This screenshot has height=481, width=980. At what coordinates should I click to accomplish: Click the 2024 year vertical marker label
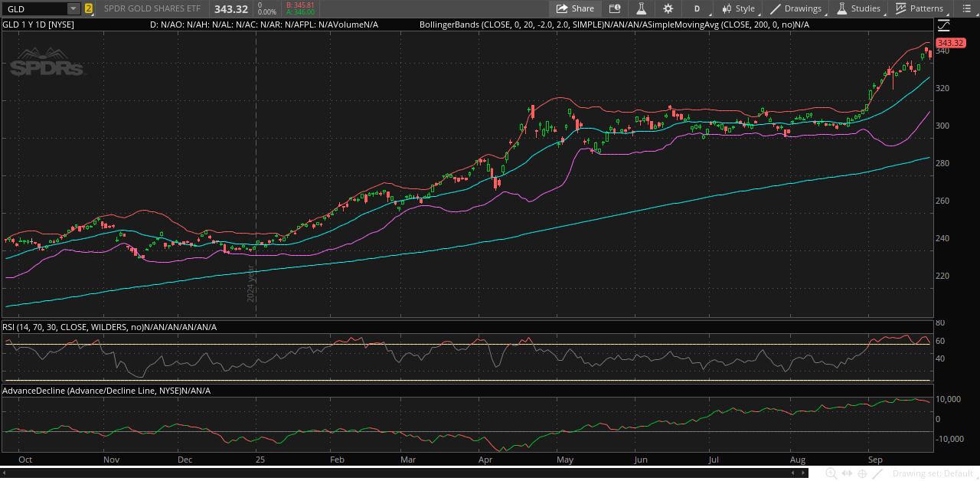[x=250, y=283]
